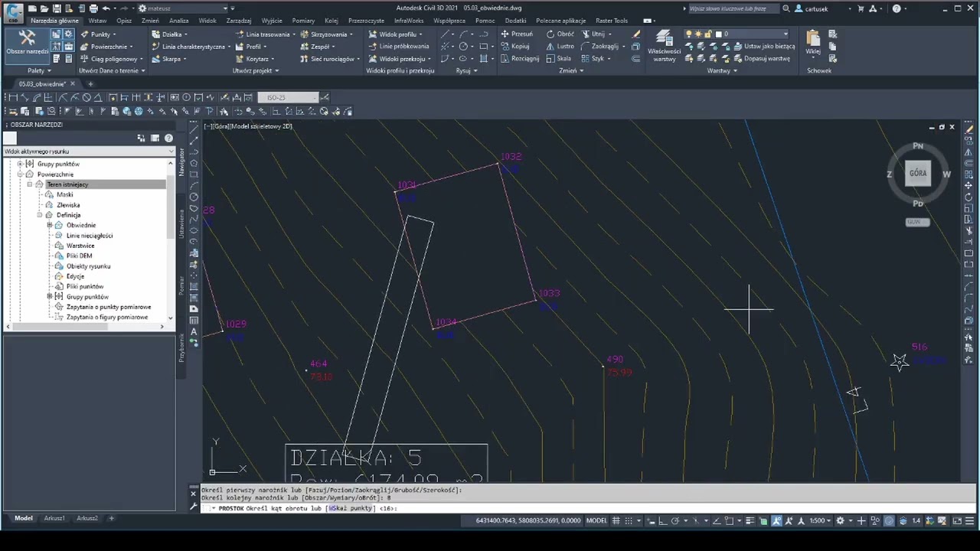The height and width of the screenshot is (551, 980).
Task: Switch to the Raster Tools ribbon tab
Action: coord(612,21)
